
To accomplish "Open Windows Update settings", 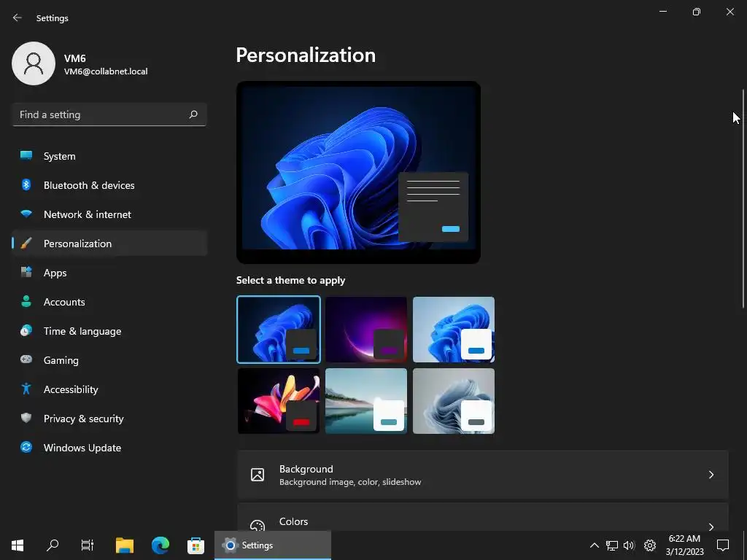I will tap(109, 448).
